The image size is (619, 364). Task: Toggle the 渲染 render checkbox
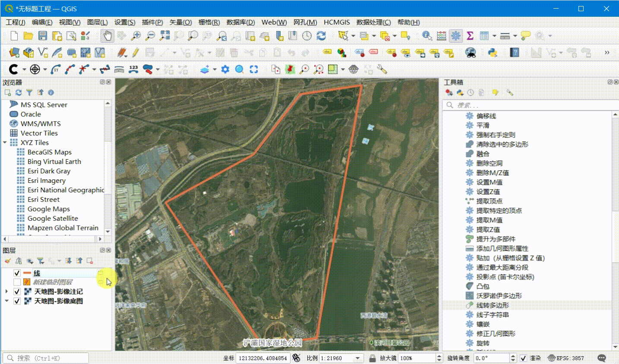click(x=523, y=358)
